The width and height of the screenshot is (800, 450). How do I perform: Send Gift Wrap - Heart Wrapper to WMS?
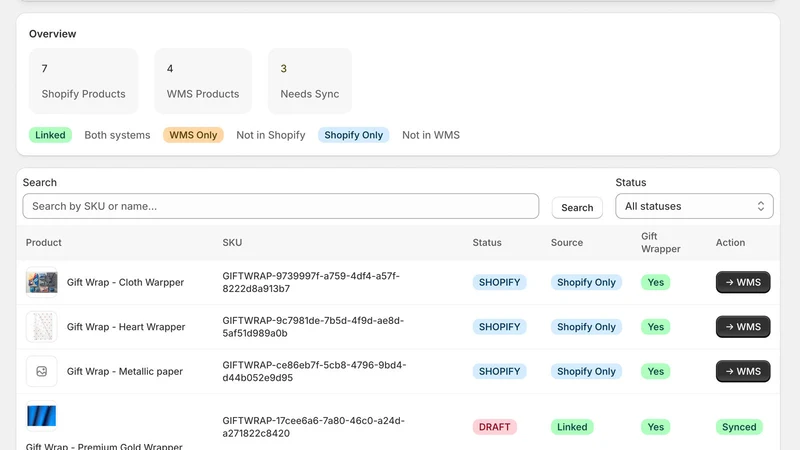pos(743,327)
